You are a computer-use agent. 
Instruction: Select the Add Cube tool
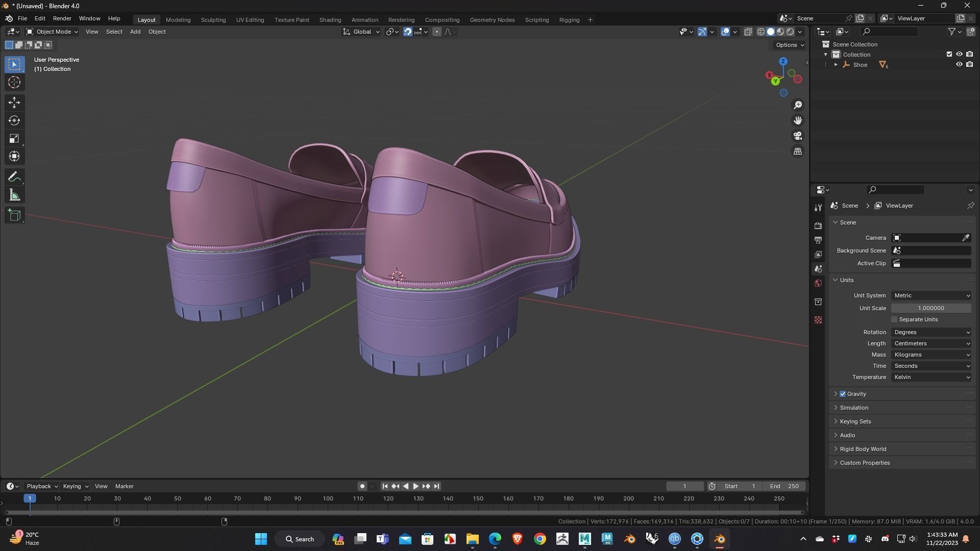click(x=14, y=215)
